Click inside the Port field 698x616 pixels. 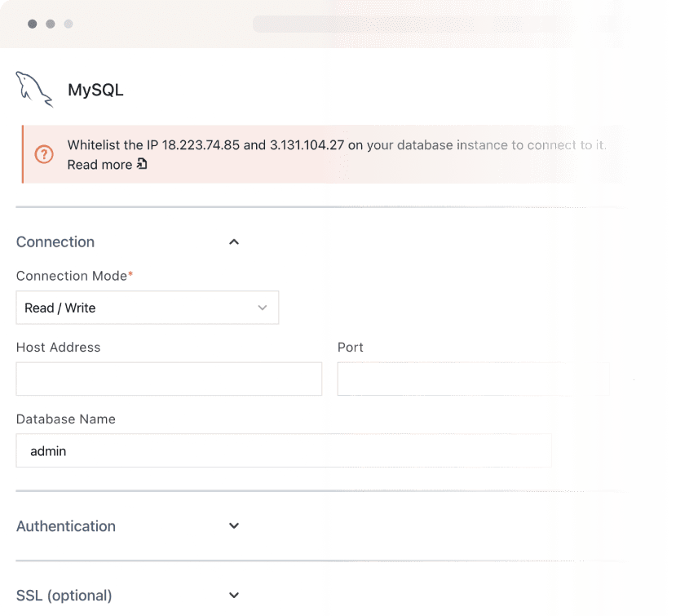[x=473, y=379]
